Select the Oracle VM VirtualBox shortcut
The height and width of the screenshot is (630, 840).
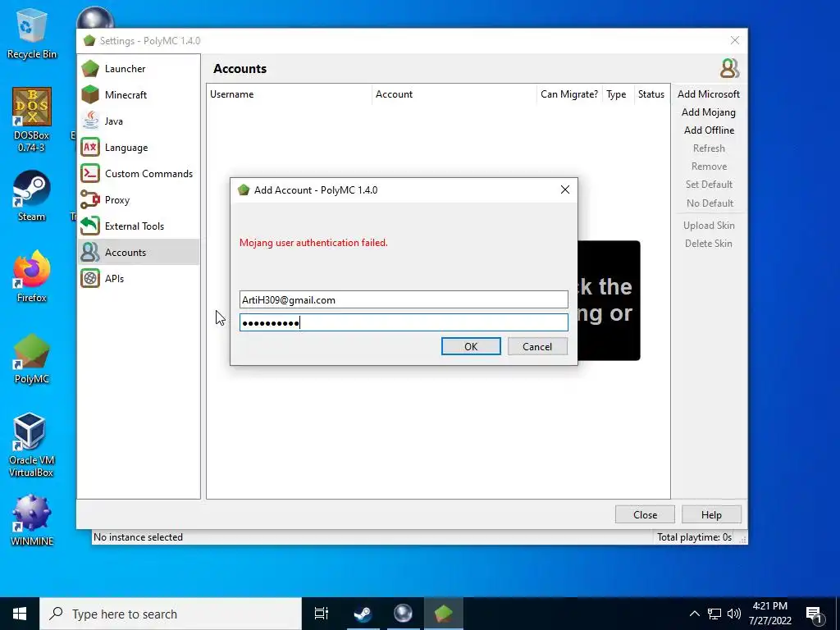32,445
